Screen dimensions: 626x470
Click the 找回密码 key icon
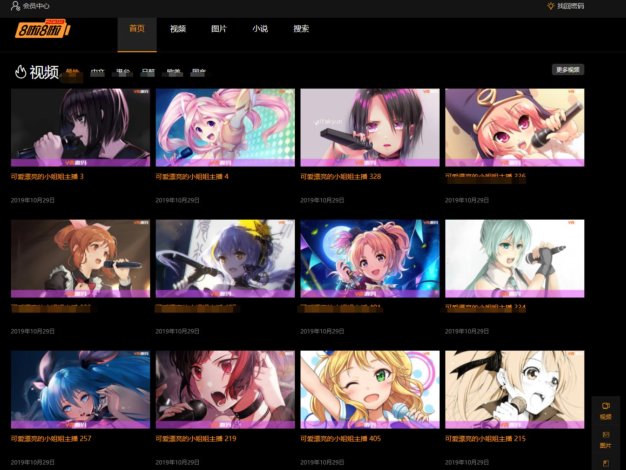tap(550, 6)
